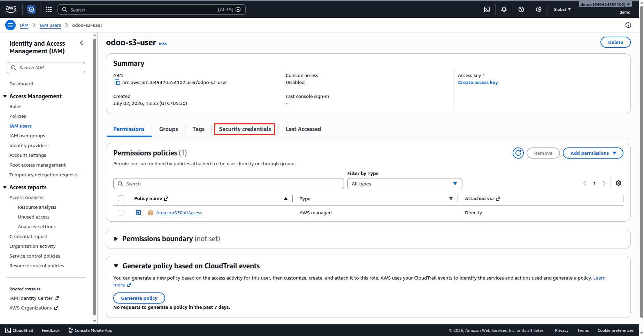Tick the AmazonS3FullAccess row checkbox

tap(121, 213)
